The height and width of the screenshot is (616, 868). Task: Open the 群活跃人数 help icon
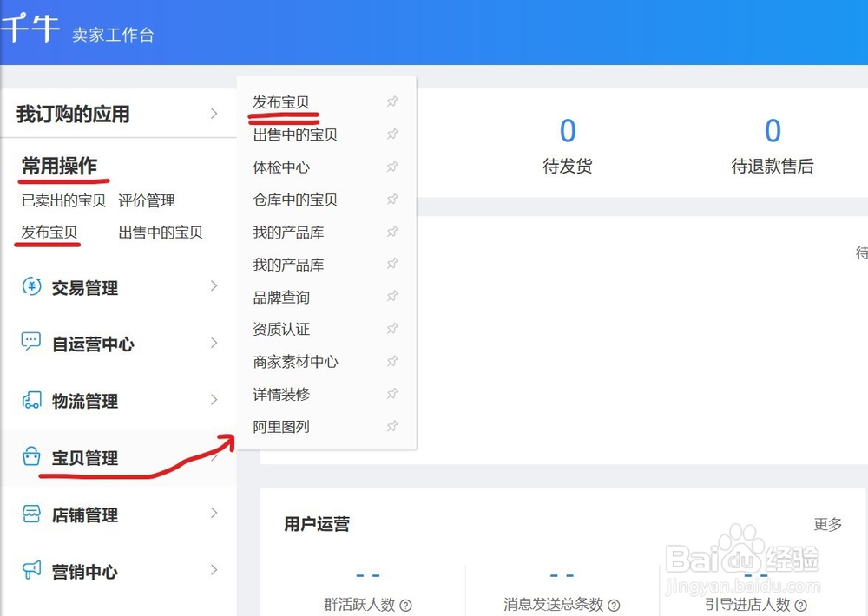tap(404, 606)
